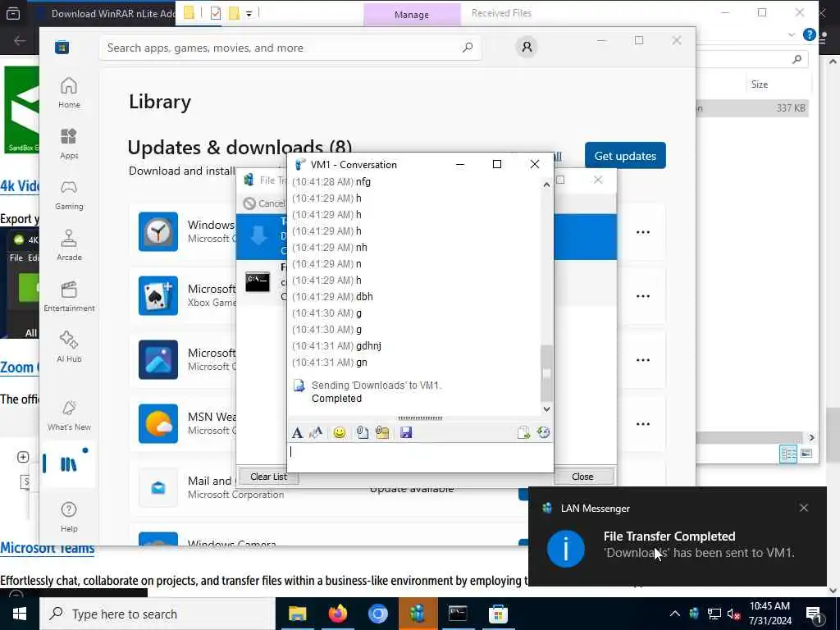Click Clear List in File Transfers window

coord(268,477)
